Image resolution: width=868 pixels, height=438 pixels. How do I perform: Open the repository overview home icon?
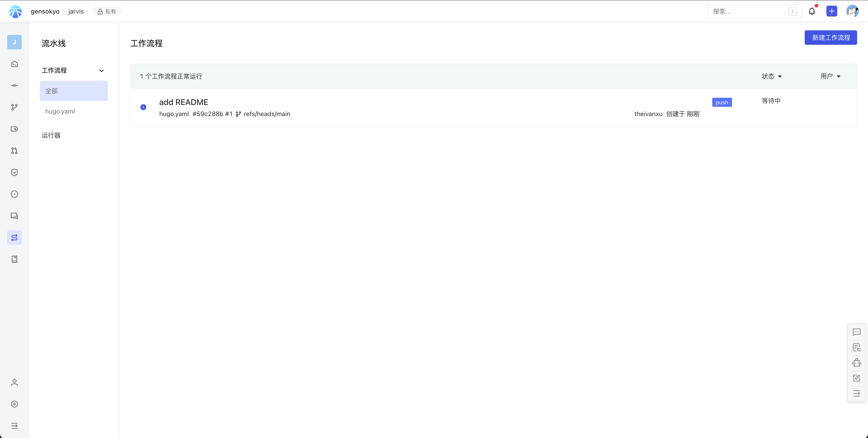(14, 64)
